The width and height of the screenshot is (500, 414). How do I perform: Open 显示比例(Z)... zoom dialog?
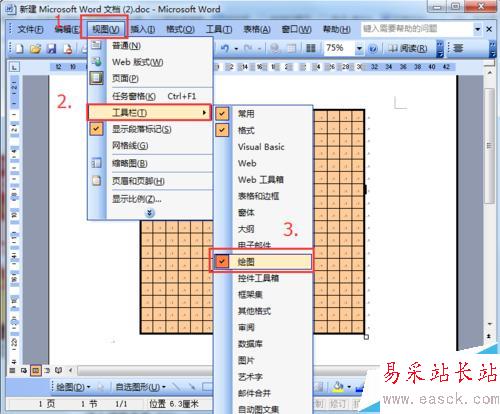(x=150, y=199)
